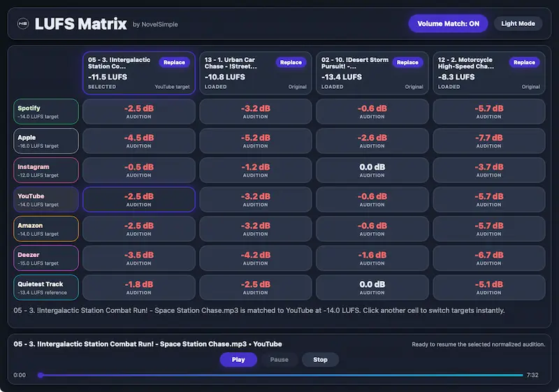Replace the Motorcycle High-Speed Chase track

coord(524,62)
